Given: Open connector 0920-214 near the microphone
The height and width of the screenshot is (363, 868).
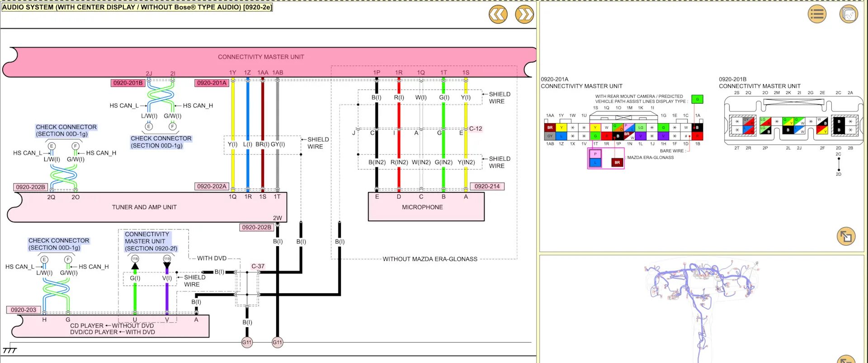Looking at the screenshot, I should point(487,186).
